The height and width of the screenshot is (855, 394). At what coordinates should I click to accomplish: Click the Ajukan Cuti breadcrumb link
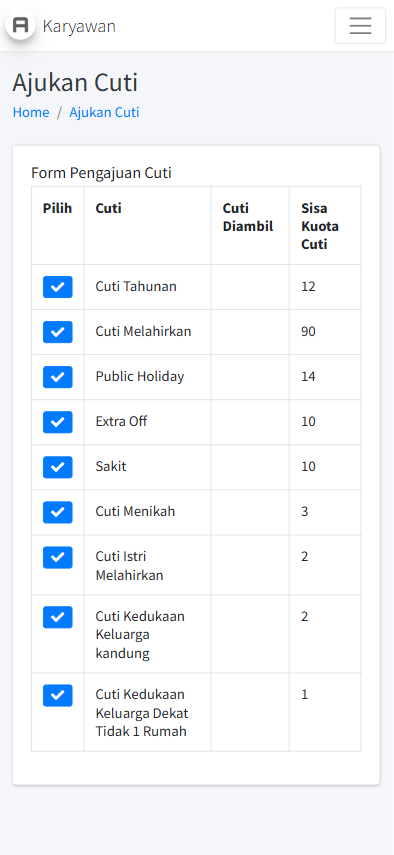[104, 112]
